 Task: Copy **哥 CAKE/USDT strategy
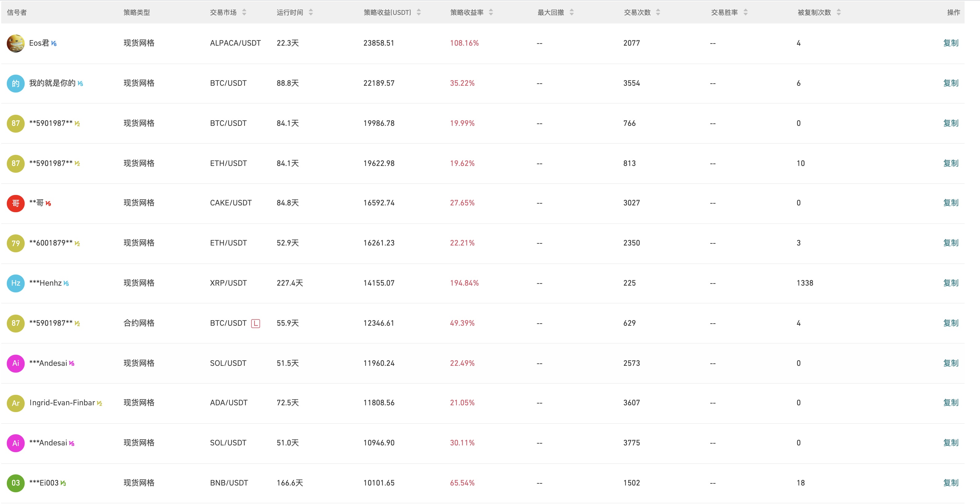951,203
